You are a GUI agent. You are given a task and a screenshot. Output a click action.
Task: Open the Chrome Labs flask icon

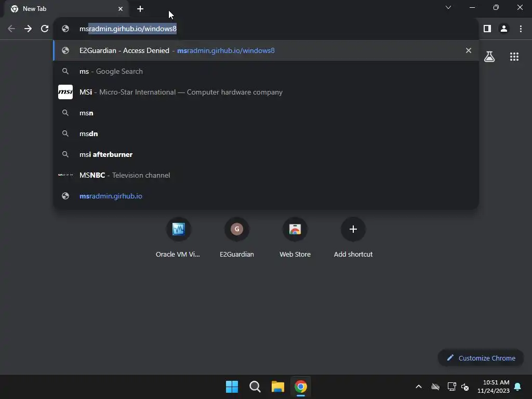489,57
